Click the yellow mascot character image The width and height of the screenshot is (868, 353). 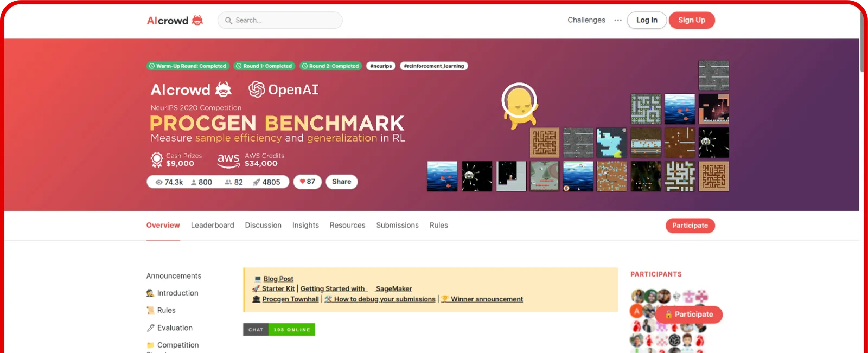pyautogui.click(x=520, y=106)
